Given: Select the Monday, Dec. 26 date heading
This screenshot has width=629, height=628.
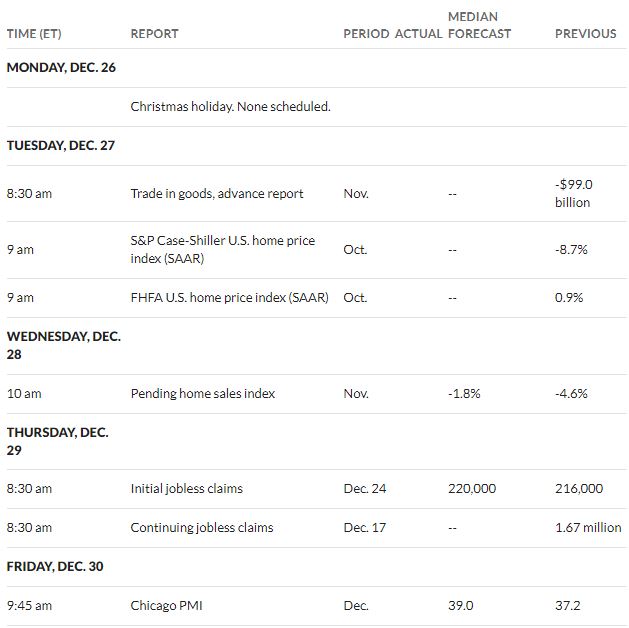Looking at the screenshot, I should [61, 67].
